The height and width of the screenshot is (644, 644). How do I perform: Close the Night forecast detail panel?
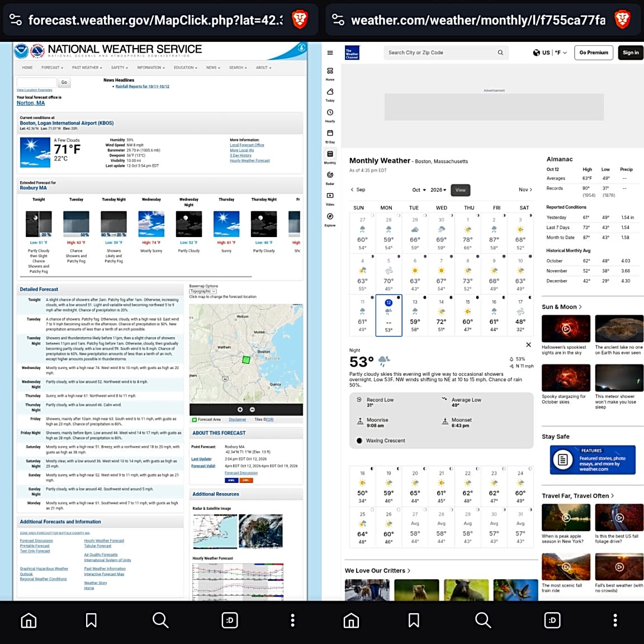tap(529, 344)
